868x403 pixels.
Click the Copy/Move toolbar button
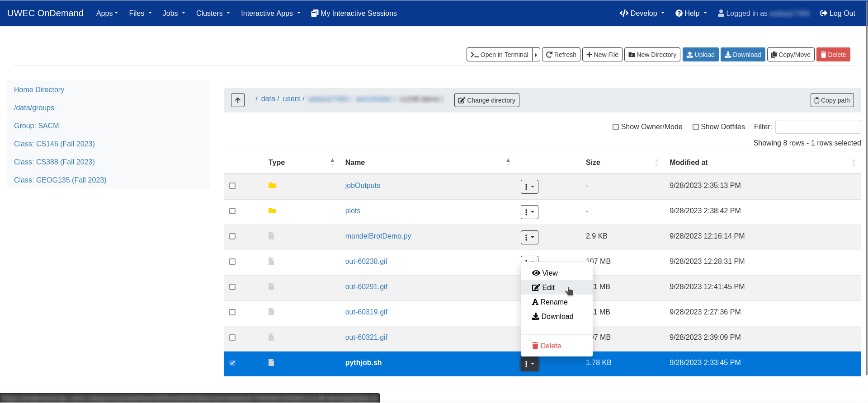(x=791, y=55)
